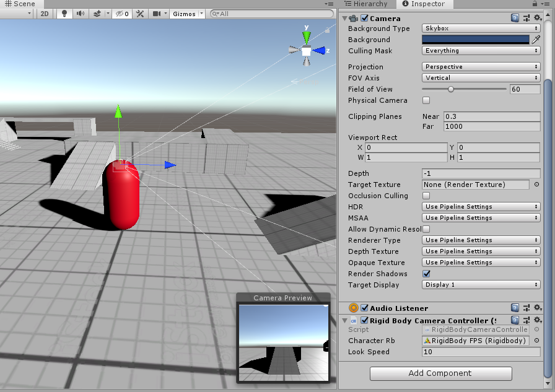Uncheck Render Shadows for the Camera

click(426, 274)
